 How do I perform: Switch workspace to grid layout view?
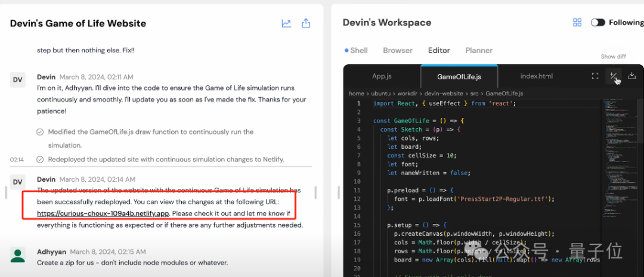[x=577, y=23]
